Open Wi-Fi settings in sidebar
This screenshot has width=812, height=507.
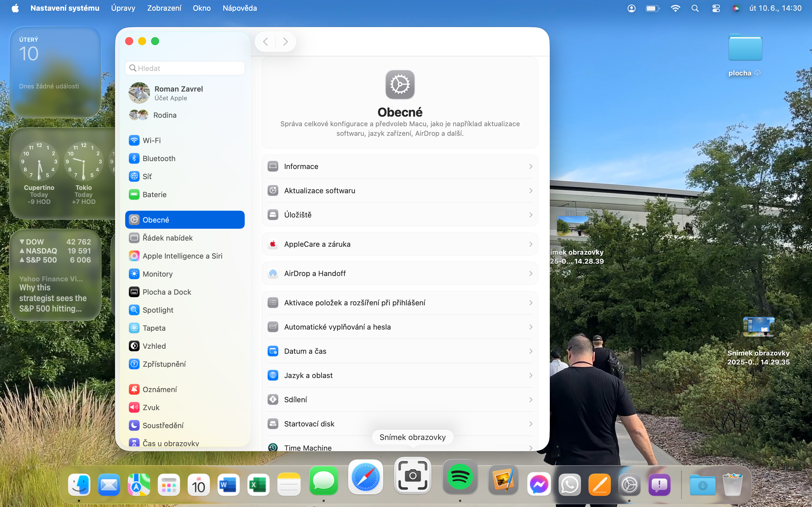tap(151, 141)
